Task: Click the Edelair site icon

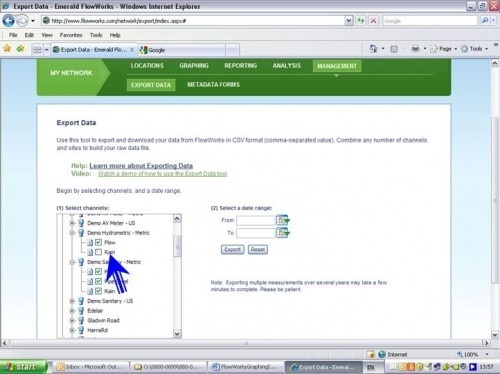Action: [81, 311]
